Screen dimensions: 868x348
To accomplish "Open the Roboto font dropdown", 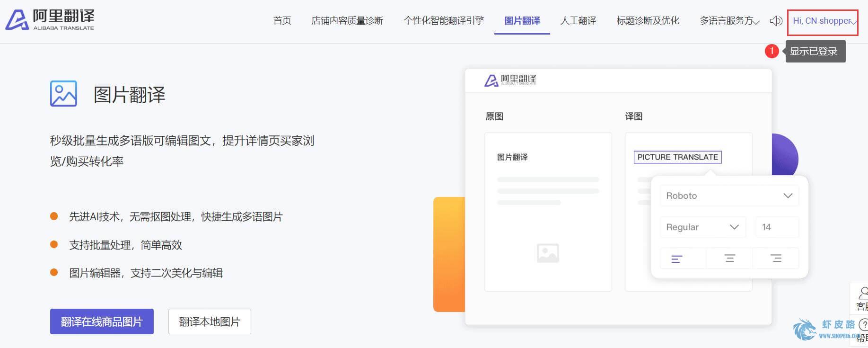I will [729, 196].
